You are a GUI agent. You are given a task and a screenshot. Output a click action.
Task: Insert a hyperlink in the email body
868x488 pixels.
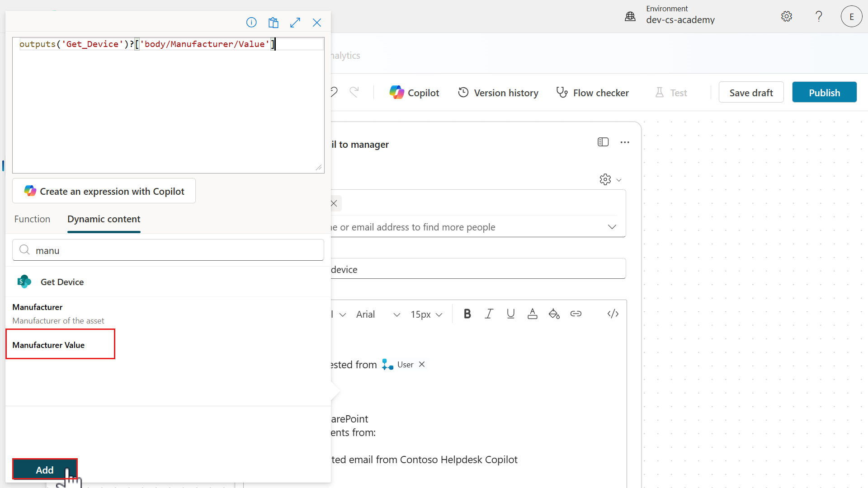coord(576,314)
